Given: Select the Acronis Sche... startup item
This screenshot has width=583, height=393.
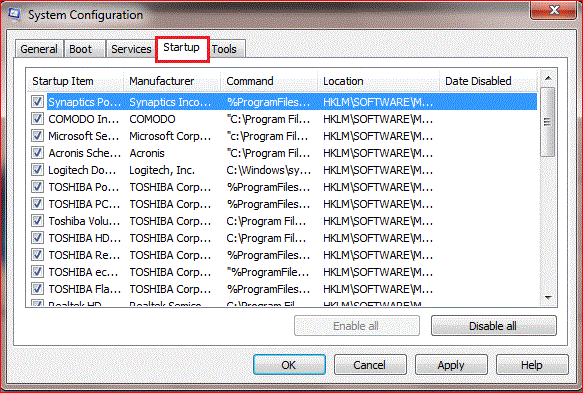Looking at the screenshot, I should click(84, 153).
